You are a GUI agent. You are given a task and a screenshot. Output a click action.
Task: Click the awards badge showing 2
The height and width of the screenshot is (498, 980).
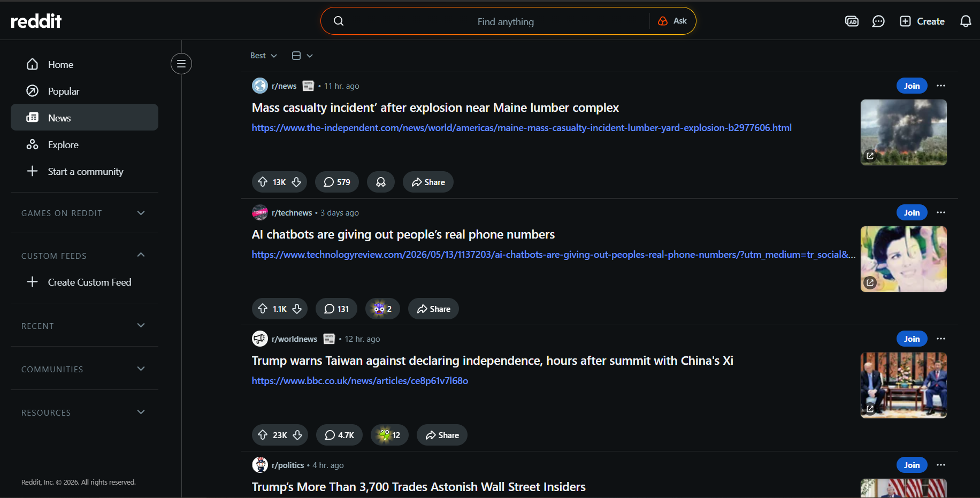(382, 309)
